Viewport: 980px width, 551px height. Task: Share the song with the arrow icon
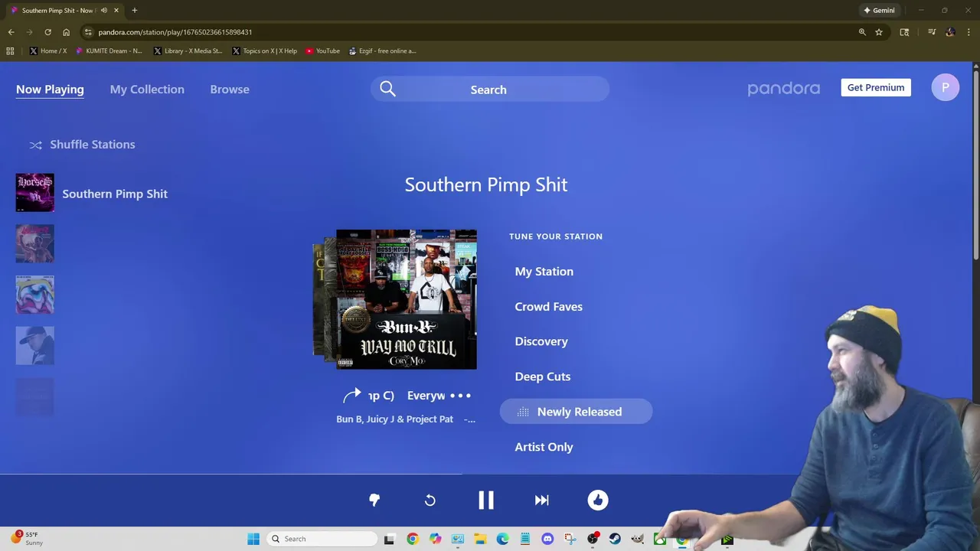tap(351, 396)
